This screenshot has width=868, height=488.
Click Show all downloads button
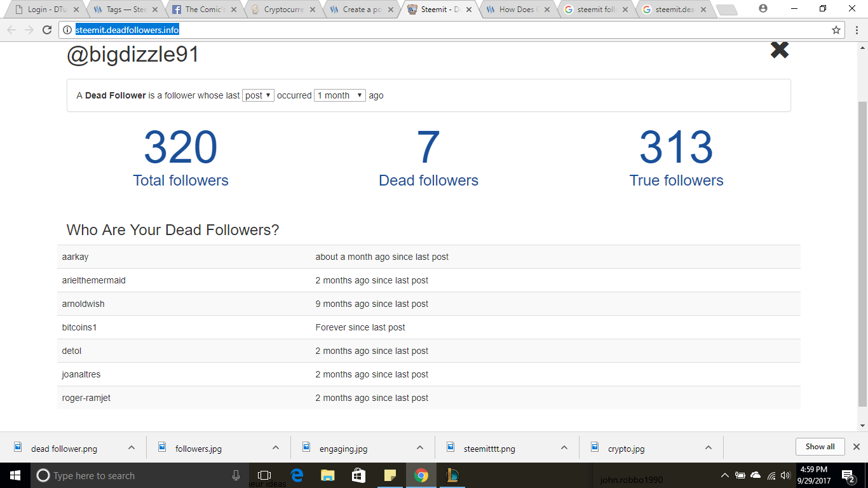tap(820, 447)
